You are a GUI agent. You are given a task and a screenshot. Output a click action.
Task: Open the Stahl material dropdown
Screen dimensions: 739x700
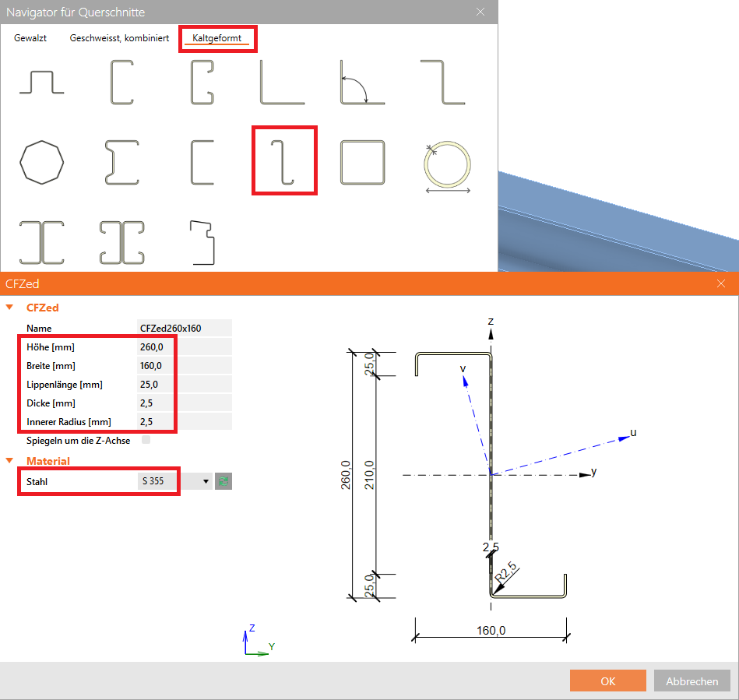click(x=206, y=481)
